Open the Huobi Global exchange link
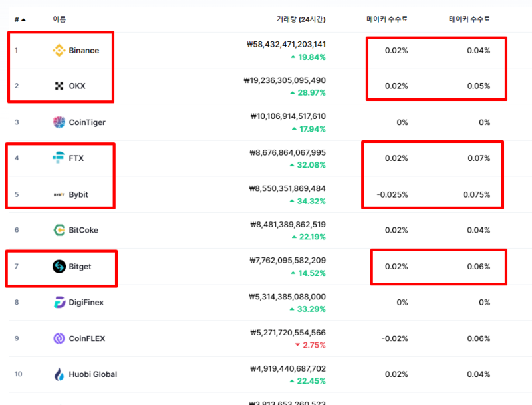532x405 pixels. 93,374
